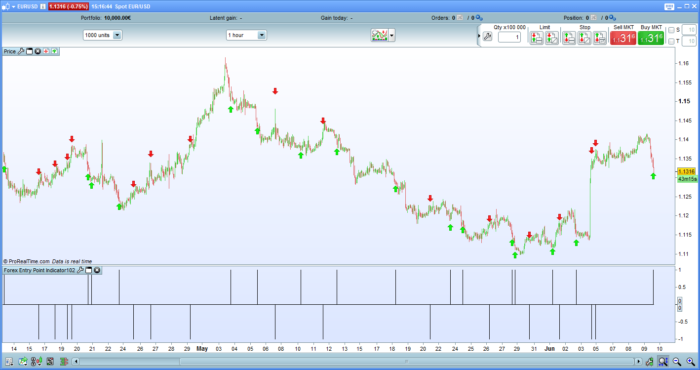Click red indicator icon in Price panel header
The image size is (700, 370).
click(x=46, y=51)
